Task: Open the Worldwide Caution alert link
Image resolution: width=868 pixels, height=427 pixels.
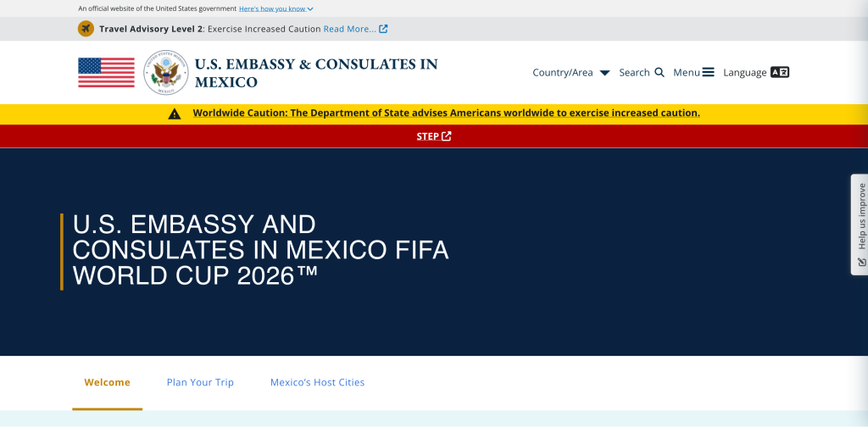Action: point(446,113)
